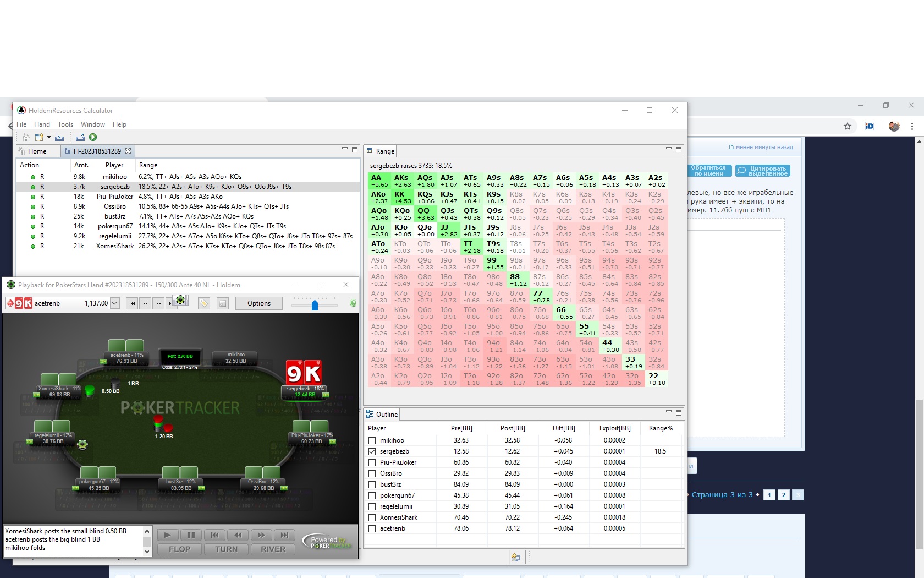Click the action log scroll down arrow
This screenshot has height=578, width=924.
[147, 551]
